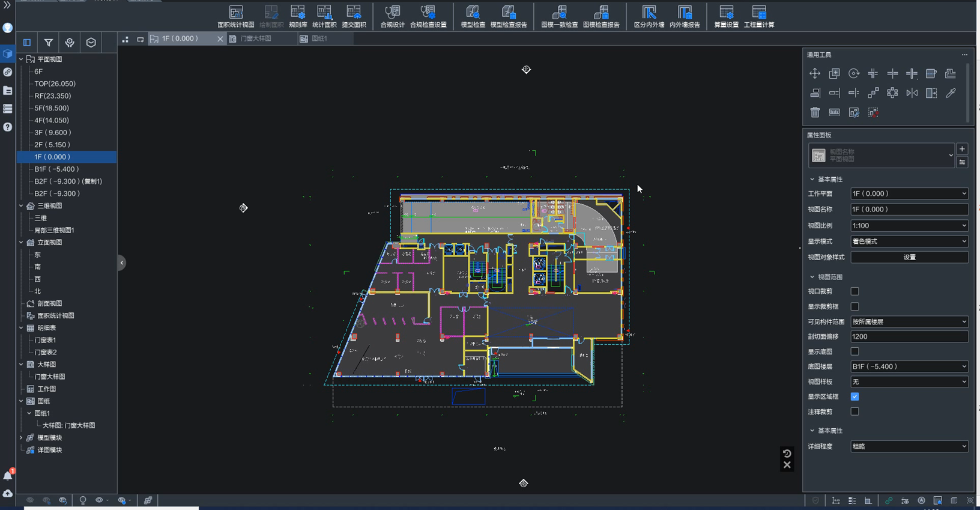Open the 图模检查报告 report
The height and width of the screenshot is (510, 980).
click(601, 16)
